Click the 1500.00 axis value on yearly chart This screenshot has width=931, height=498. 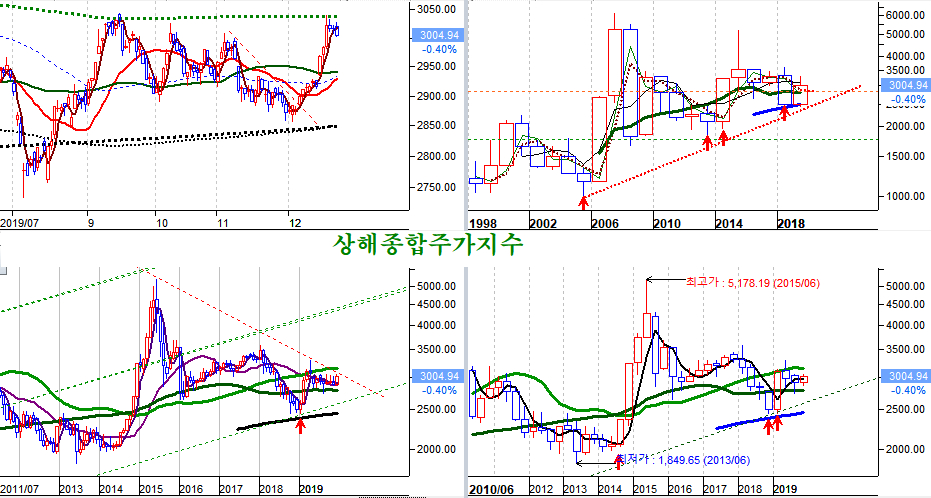[905, 156]
